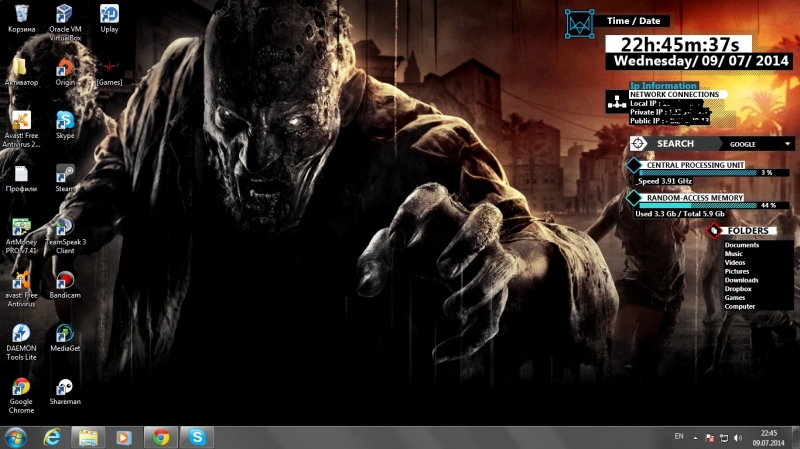Open Oracle VM VirtualBox desktop icon
This screenshot has height=449, width=800.
(x=65, y=23)
